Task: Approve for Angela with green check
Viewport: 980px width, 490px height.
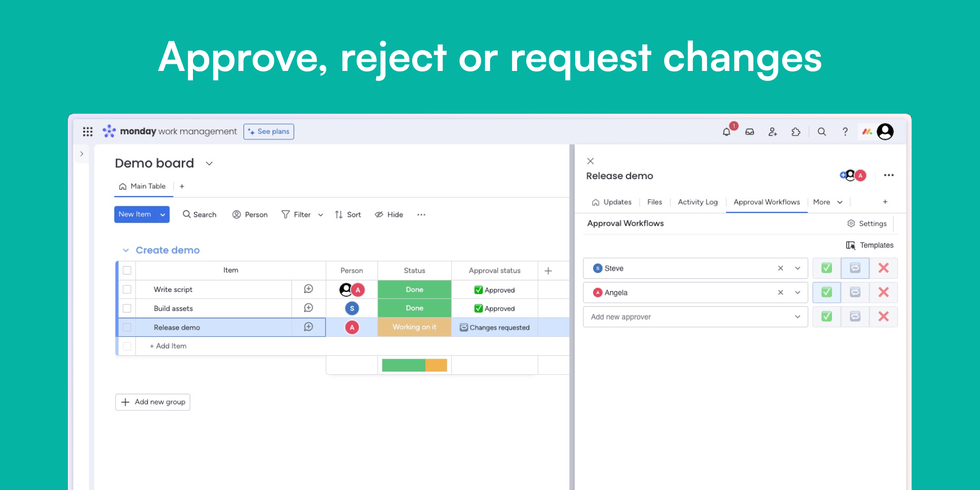Action: coord(826,292)
